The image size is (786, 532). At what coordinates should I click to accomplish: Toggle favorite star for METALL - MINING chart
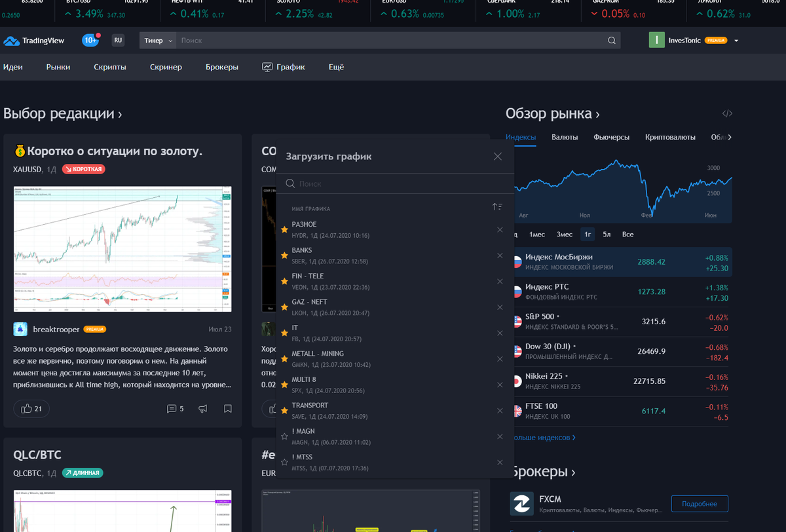pyautogui.click(x=284, y=359)
